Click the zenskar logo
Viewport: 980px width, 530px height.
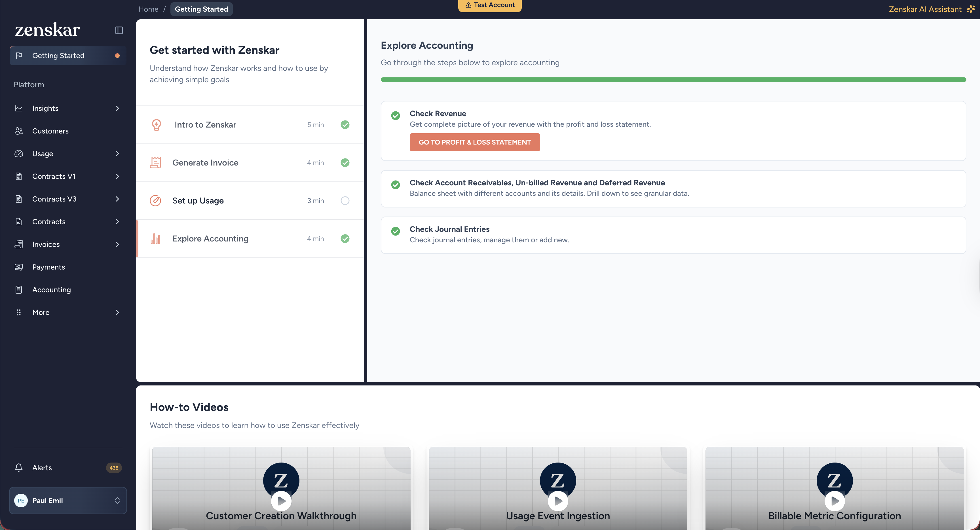tap(48, 30)
